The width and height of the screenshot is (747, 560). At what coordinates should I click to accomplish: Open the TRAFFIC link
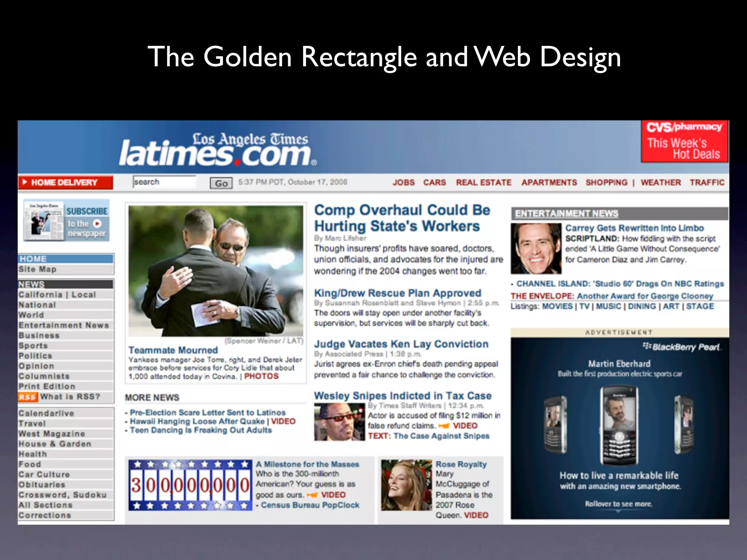[x=707, y=182]
